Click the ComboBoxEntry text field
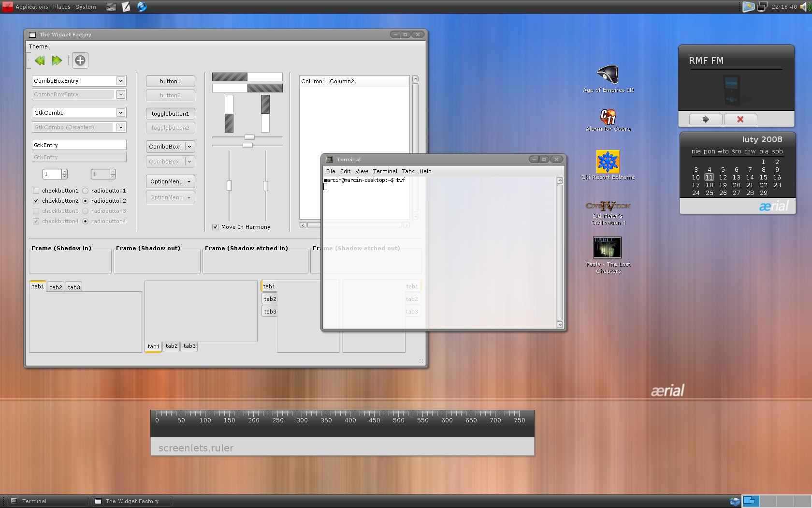The width and height of the screenshot is (812, 508). (74, 81)
